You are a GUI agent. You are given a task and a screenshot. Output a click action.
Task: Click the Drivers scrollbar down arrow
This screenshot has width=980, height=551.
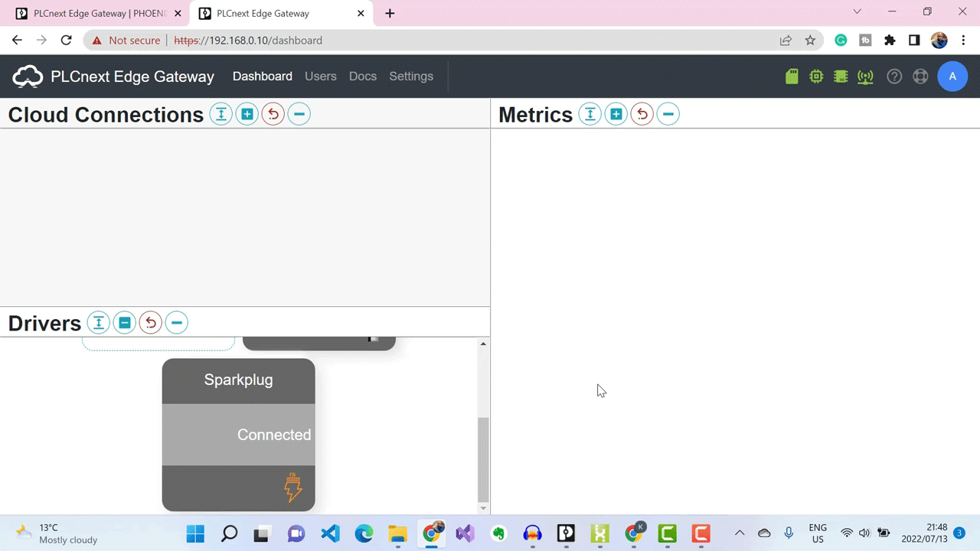483,508
